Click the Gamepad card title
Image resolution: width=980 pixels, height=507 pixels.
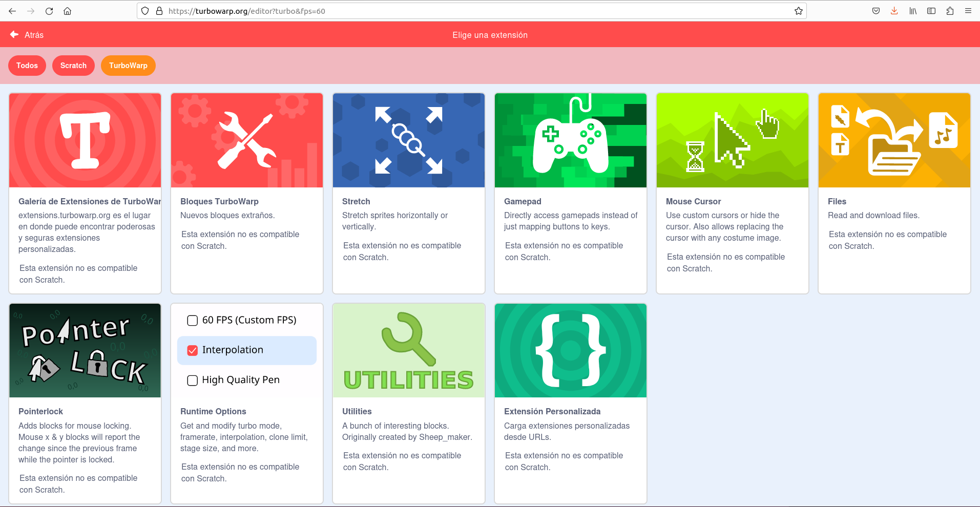[x=523, y=201]
